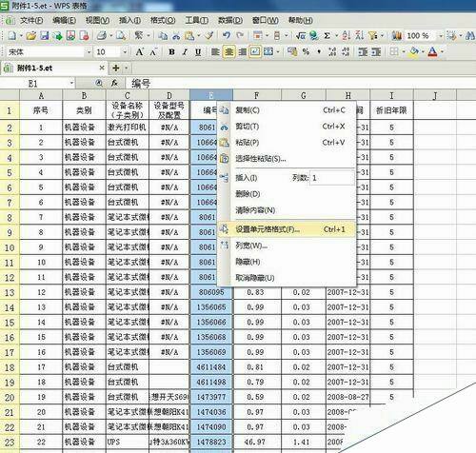
Task: Close the 附件1-5.et document tab
Action: pyautogui.click(x=102, y=68)
